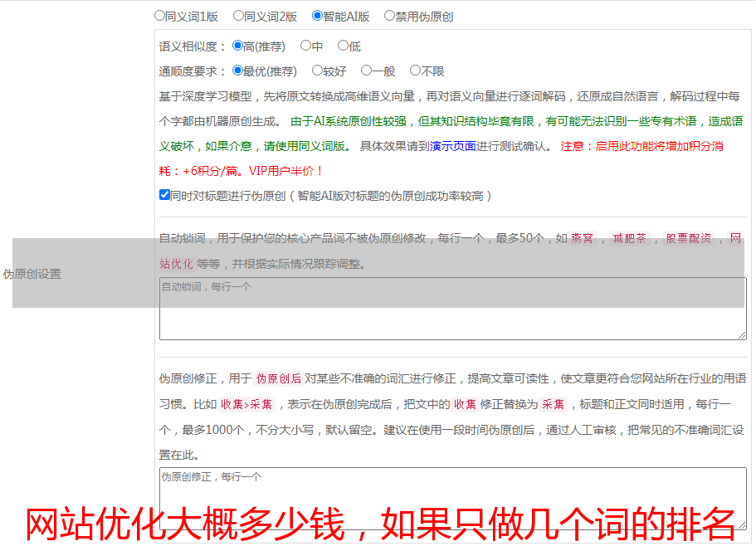Click the 燕窝 example keyword

click(582, 238)
